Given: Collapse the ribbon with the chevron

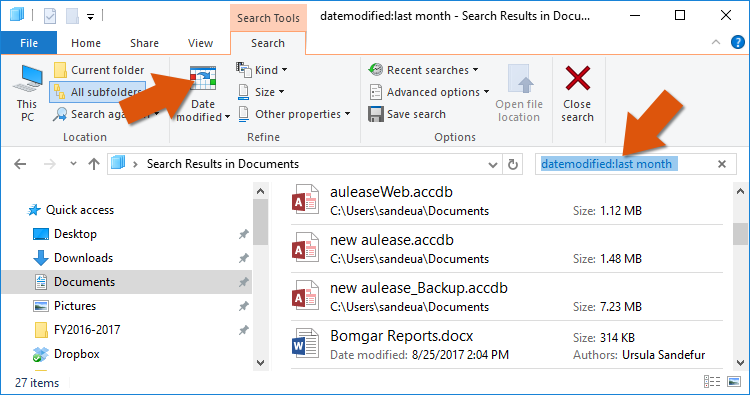Looking at the screenshot, I should click(716, 43).
